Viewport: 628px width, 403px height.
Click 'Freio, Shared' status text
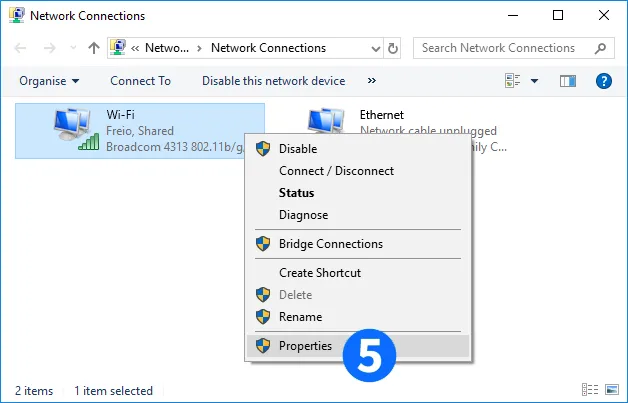pos(140,131)
